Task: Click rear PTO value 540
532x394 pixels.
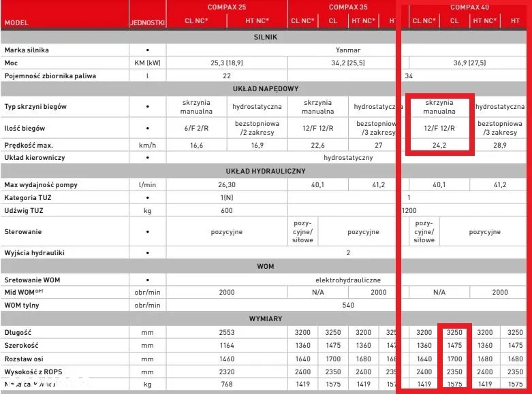Action: click(348, 305)
